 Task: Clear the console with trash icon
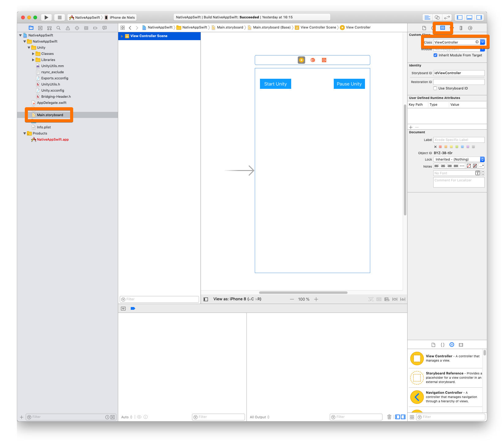(389, 417)
